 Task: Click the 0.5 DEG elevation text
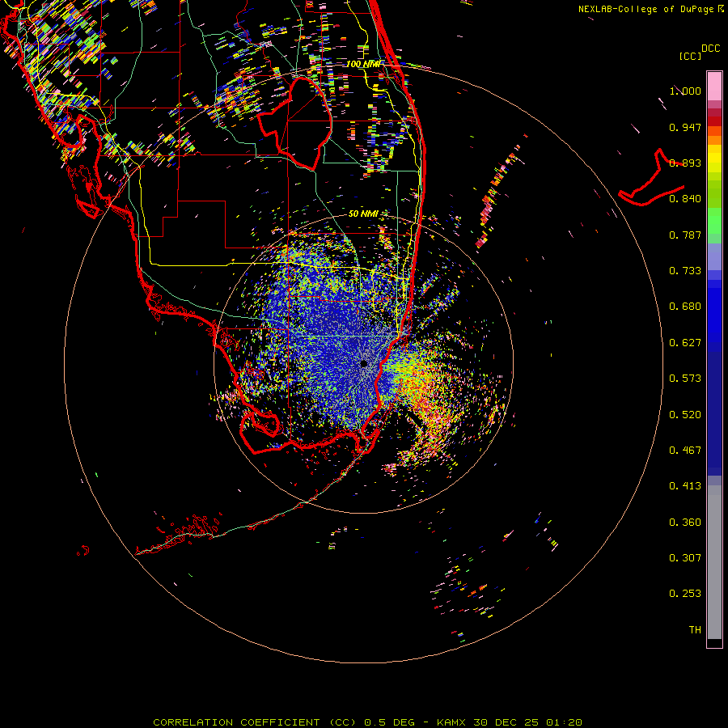[389, 722]
